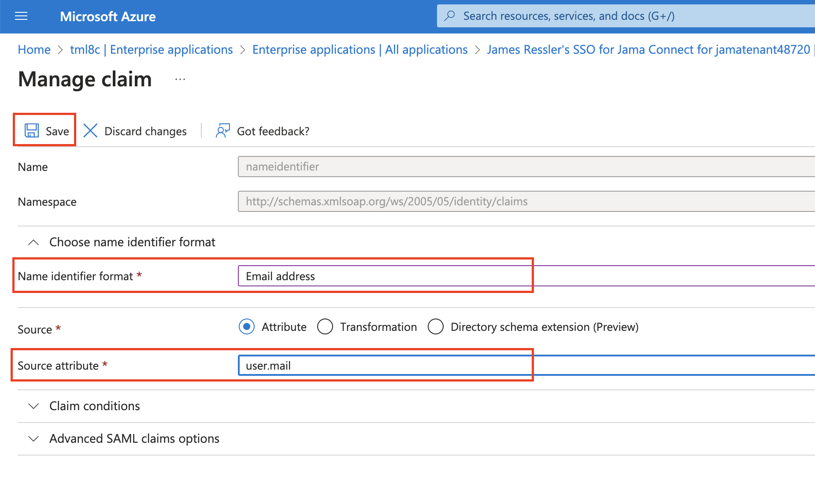Open the ellipsis more options menu
This screenshot has height=504, width=815.
coord(180,80)
